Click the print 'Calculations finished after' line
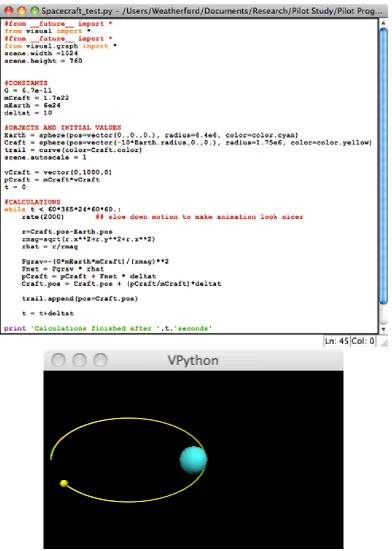 [x=108, y=328]
